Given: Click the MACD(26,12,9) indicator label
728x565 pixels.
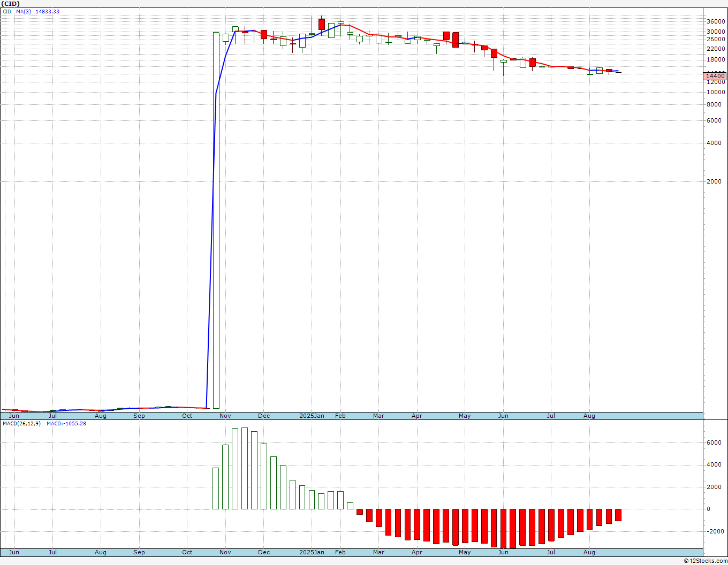Looking at the screenshot, I should coord(22,423).
